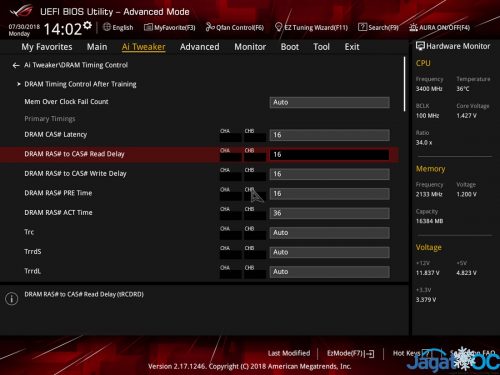Open Search(F9) tool
Screen dimensions: 500x375
tap(378, 27)
